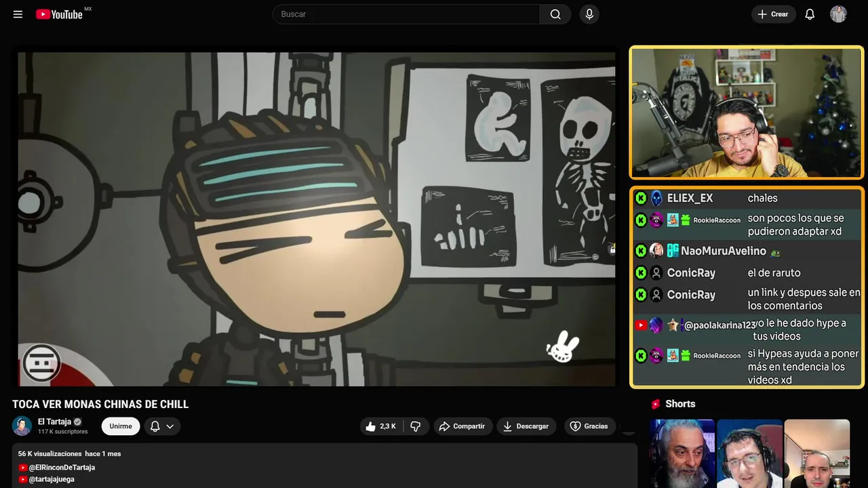Screen dimensions: 868x488
Task: Dislike the video with thumbs down
Action: click(416, 426)
